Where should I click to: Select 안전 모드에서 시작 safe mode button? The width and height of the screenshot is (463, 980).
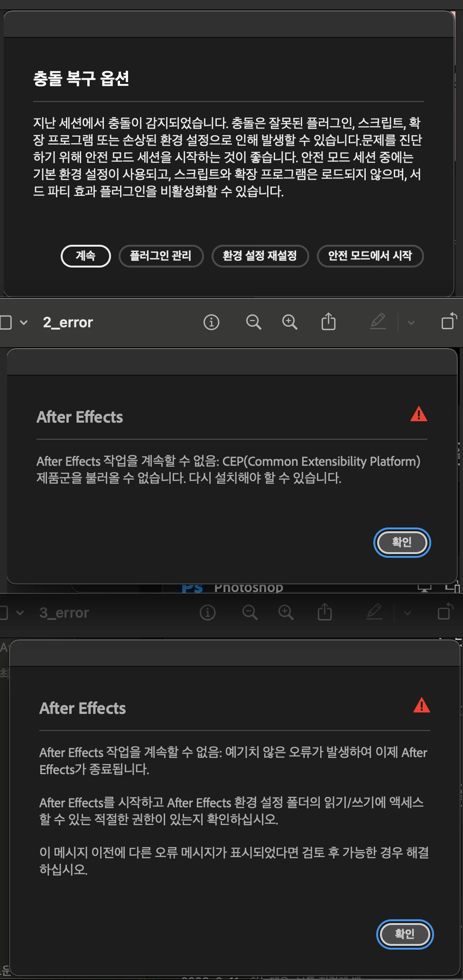370,256
